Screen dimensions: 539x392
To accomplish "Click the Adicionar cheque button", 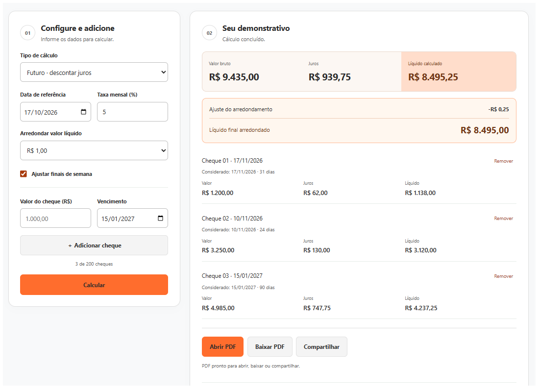I will point(94,245).
